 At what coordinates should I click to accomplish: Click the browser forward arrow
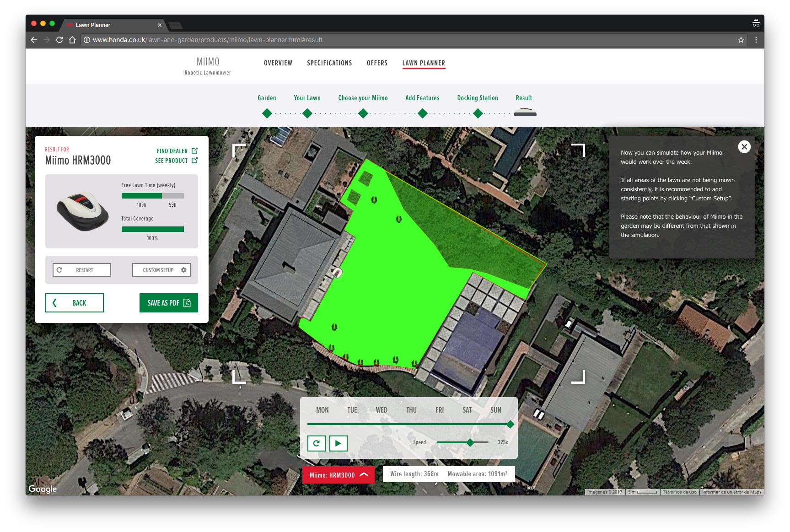47,40
